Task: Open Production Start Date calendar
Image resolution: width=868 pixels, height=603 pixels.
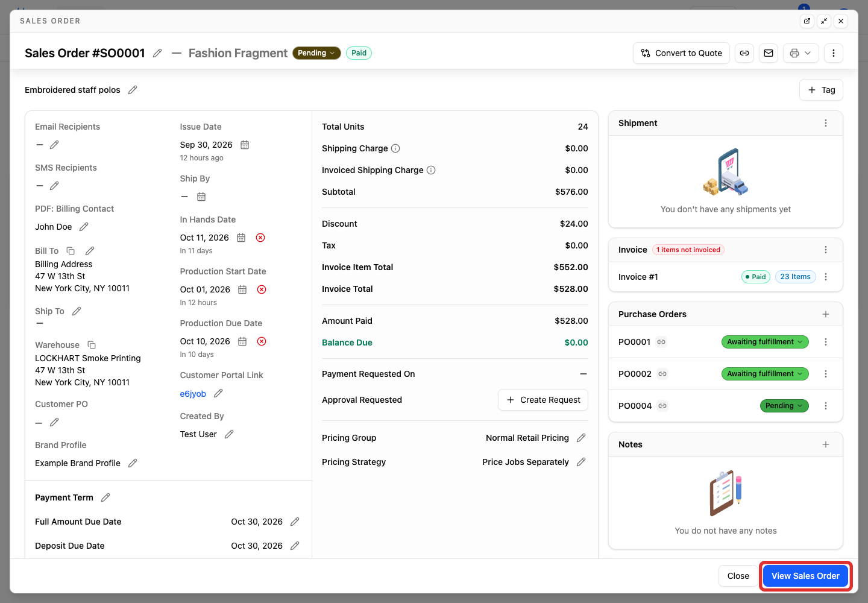Action: coord(242,289)
